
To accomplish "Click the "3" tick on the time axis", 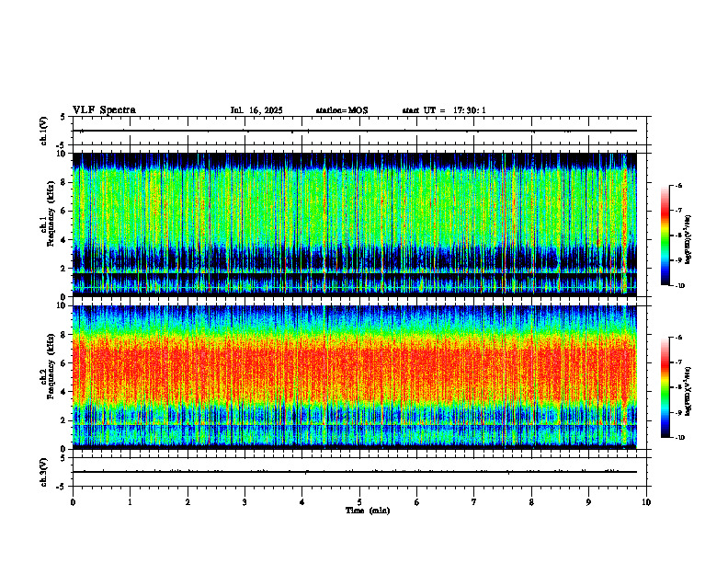I will [x=245, y=502].
